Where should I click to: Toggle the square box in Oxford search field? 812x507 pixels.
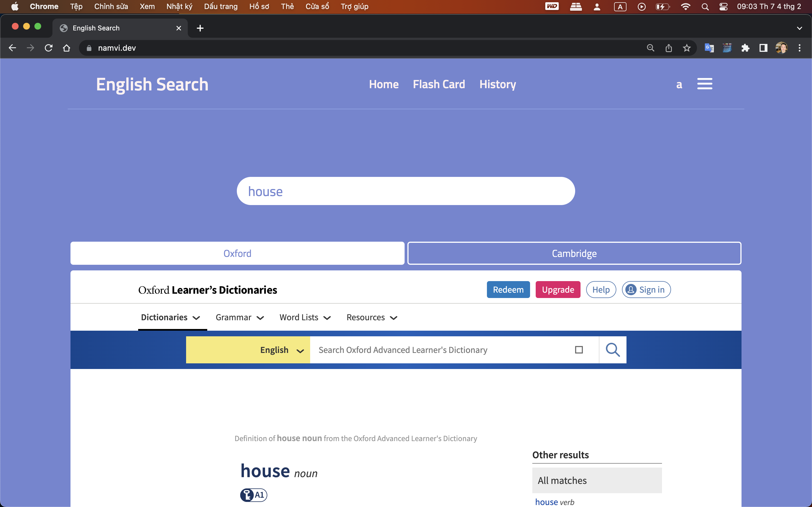579,350
